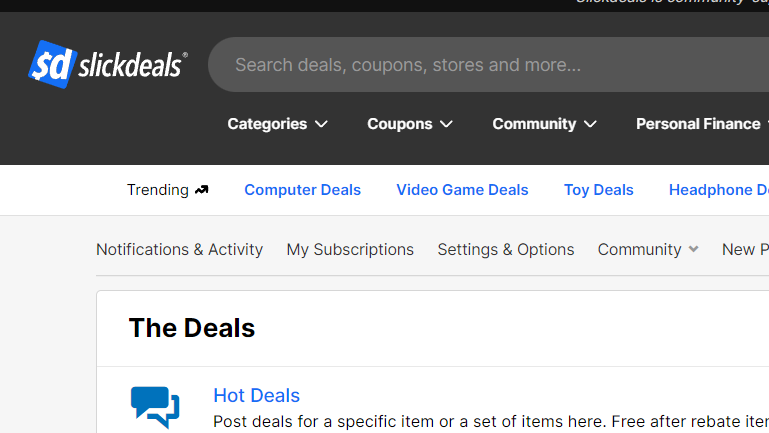Open Notifications & Activity tab
The height and width of the screenshot is (433, 769).
click(179, 249)
